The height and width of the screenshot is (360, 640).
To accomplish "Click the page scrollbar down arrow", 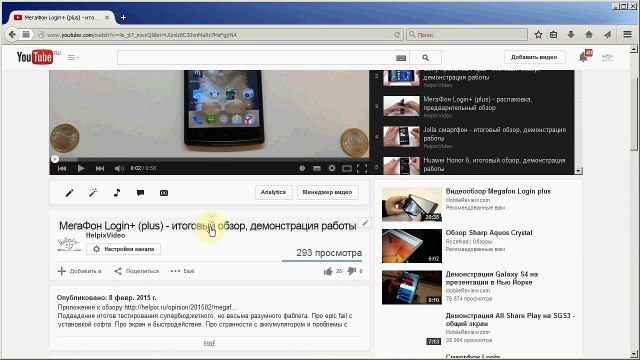I will click(x=634, y=354).
